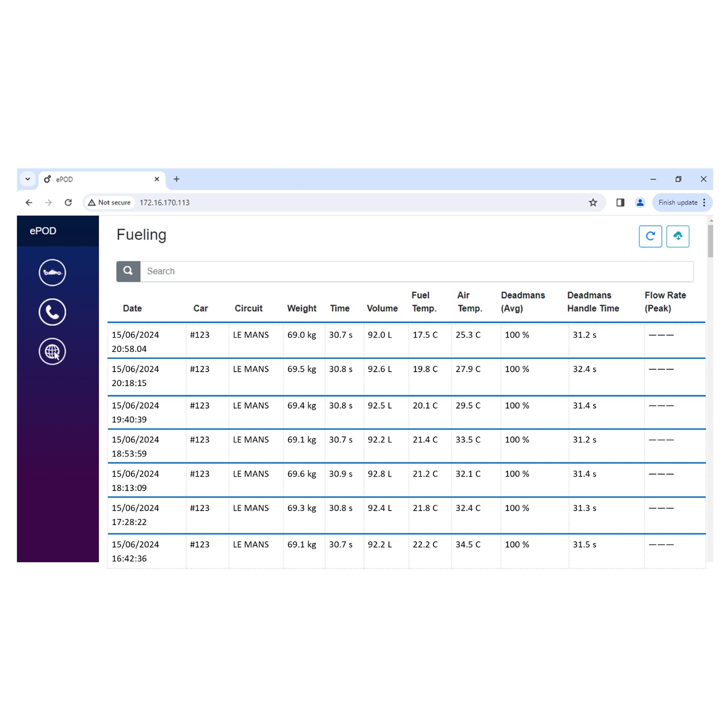Open the race car sidebar icon
728x728 pixels.
52,272
